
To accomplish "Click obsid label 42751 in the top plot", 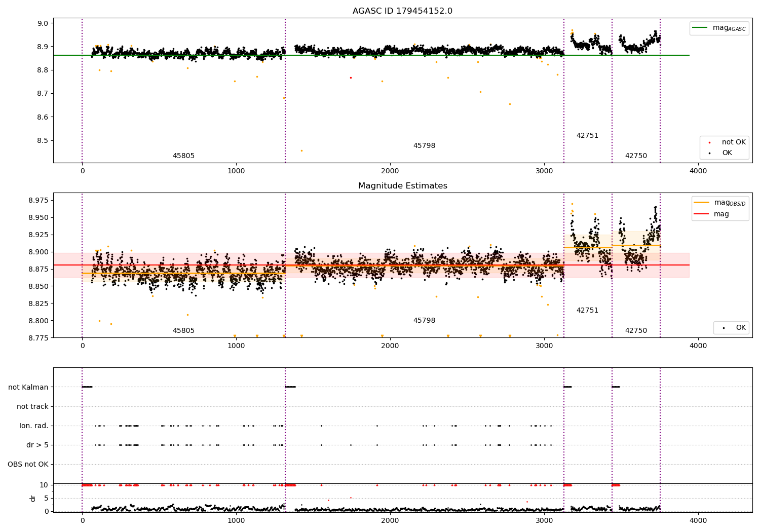I will [587, 136].
